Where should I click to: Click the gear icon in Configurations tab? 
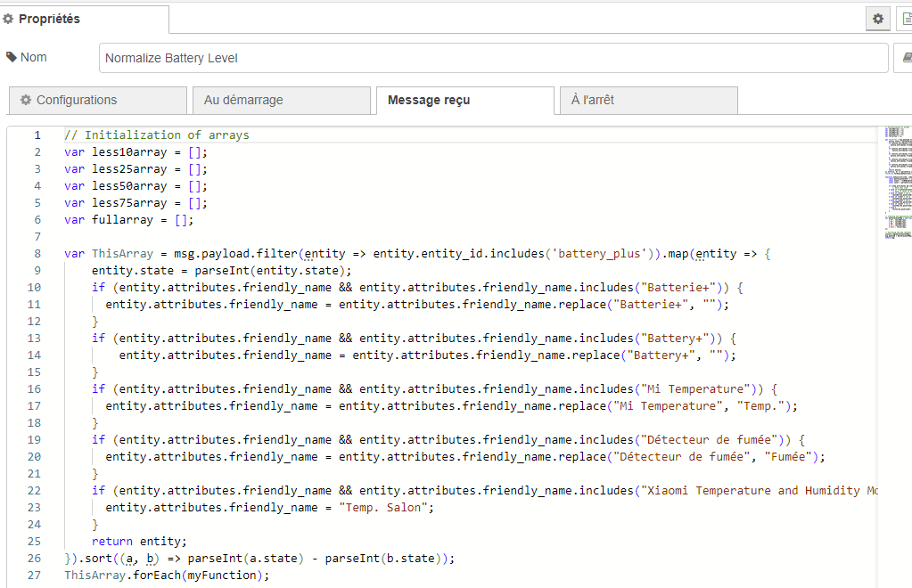(26, 100)
